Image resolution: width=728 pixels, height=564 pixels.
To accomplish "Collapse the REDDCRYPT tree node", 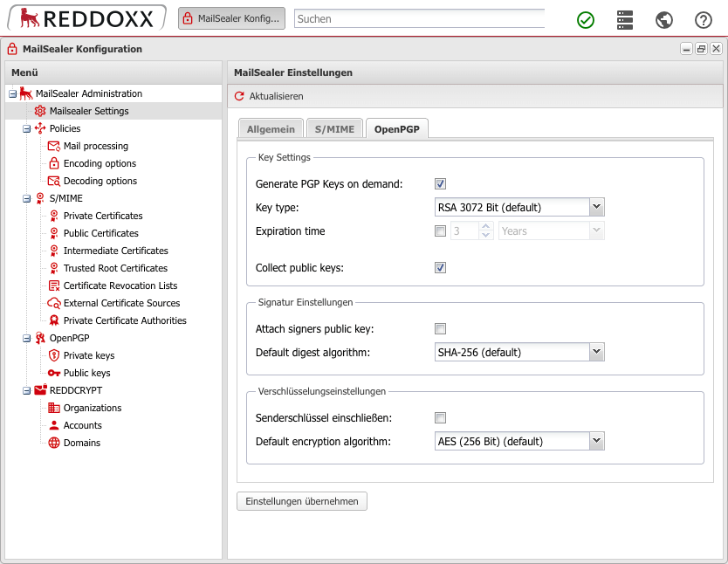I will pos(26,391).
